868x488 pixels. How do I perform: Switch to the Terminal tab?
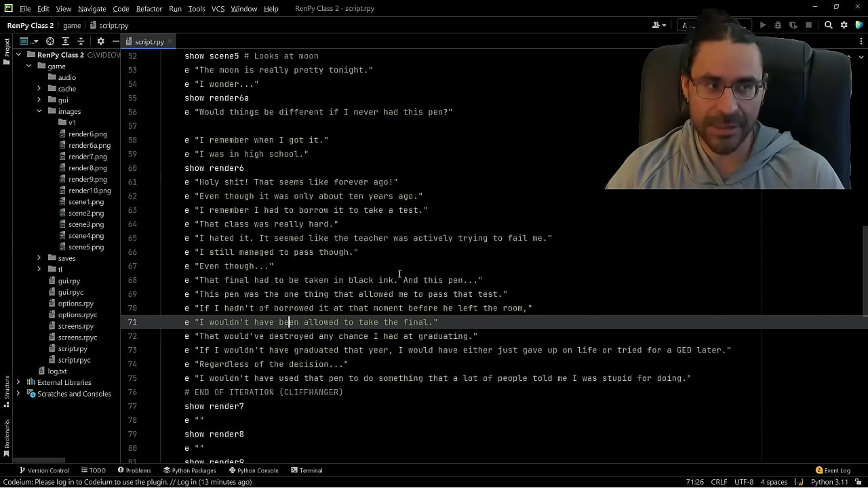click(x=307, y=470)
